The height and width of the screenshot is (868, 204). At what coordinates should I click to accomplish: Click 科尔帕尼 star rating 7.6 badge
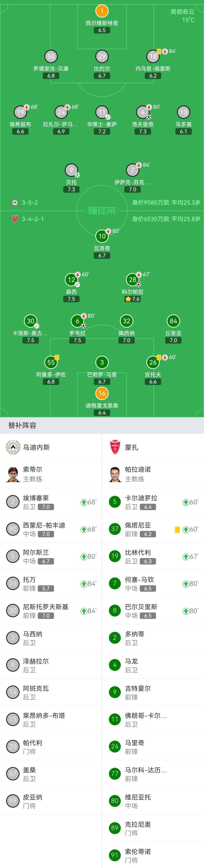(x=133, y=299)
